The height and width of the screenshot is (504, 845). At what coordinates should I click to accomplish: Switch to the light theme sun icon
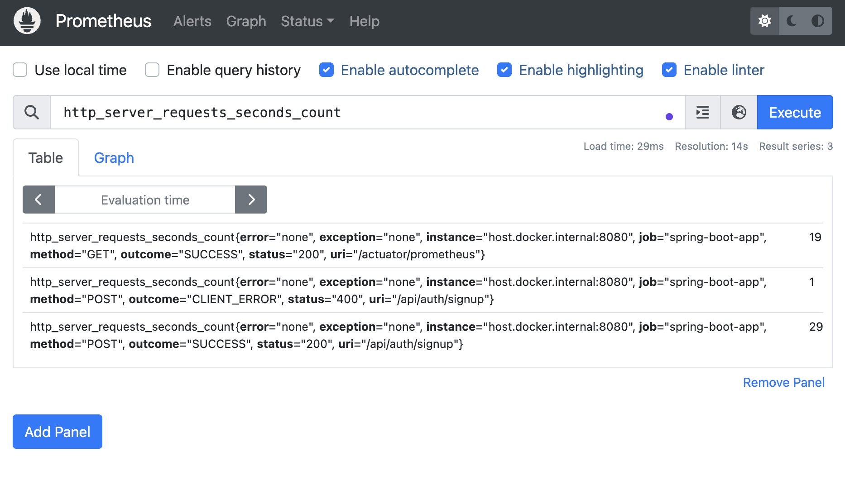pyautogui.click(x=765, y=21)
